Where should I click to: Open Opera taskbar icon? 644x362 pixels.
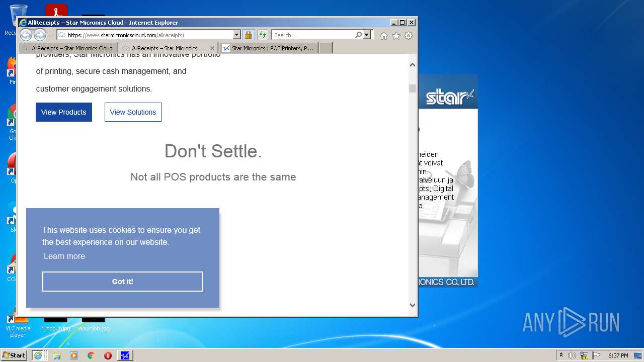coord(108,355)
